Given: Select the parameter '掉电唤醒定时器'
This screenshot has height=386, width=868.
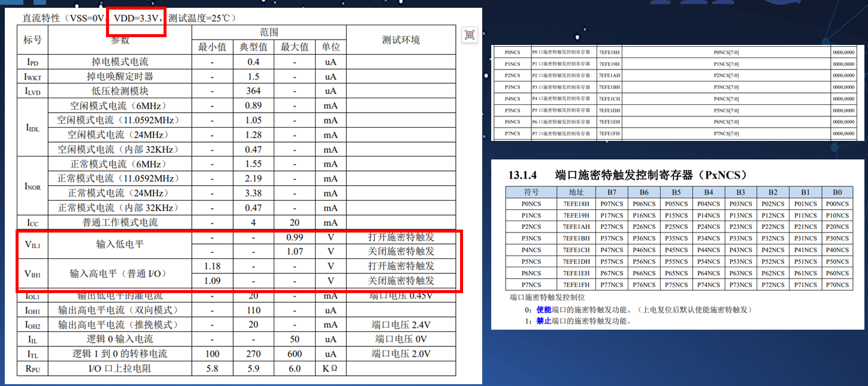Looking at the screenshot, I should (x=120, y=76).
